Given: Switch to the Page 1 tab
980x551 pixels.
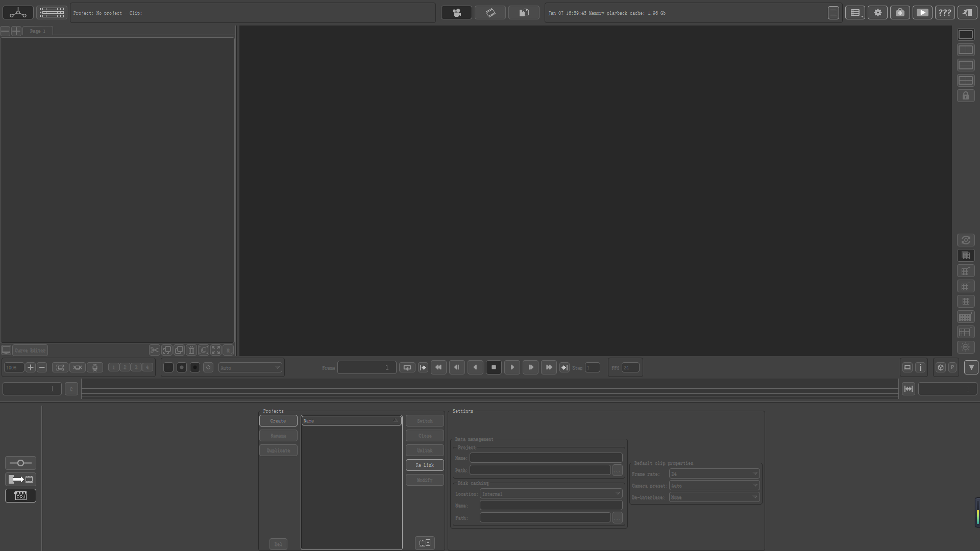Looking at the screenshot, I should (x=38, y=31).
